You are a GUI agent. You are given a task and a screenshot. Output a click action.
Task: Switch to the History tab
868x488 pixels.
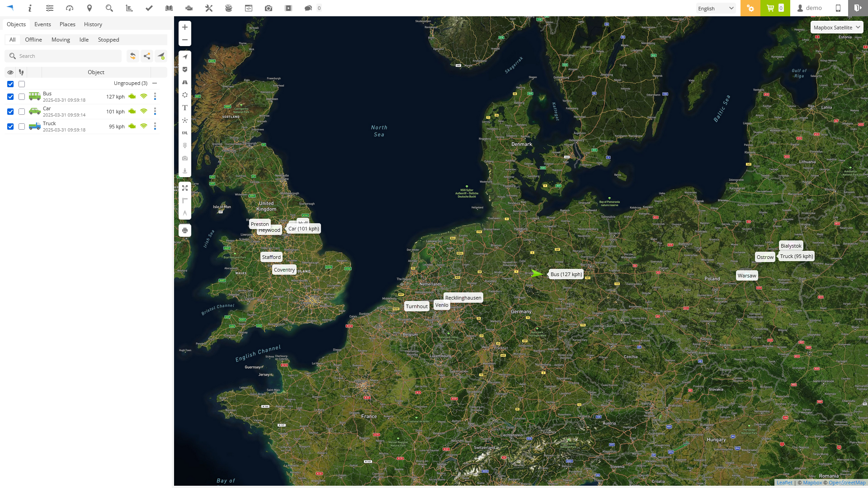93,24
